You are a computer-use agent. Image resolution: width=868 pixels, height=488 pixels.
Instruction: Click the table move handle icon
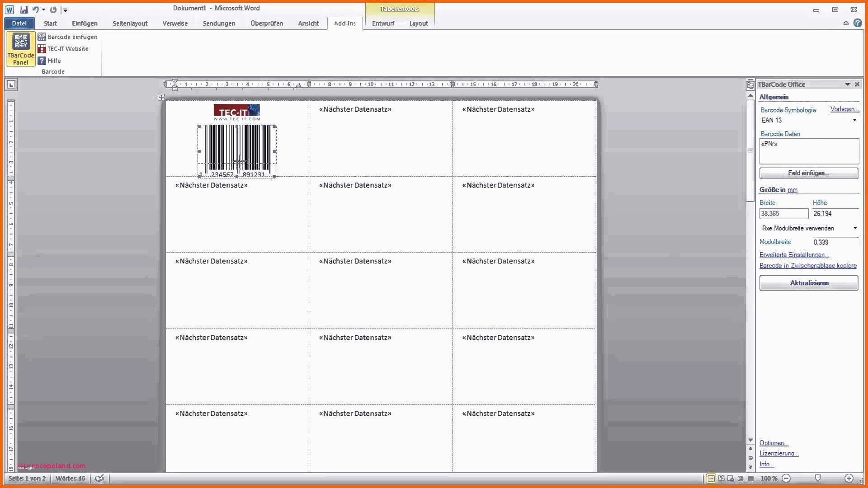161,97
